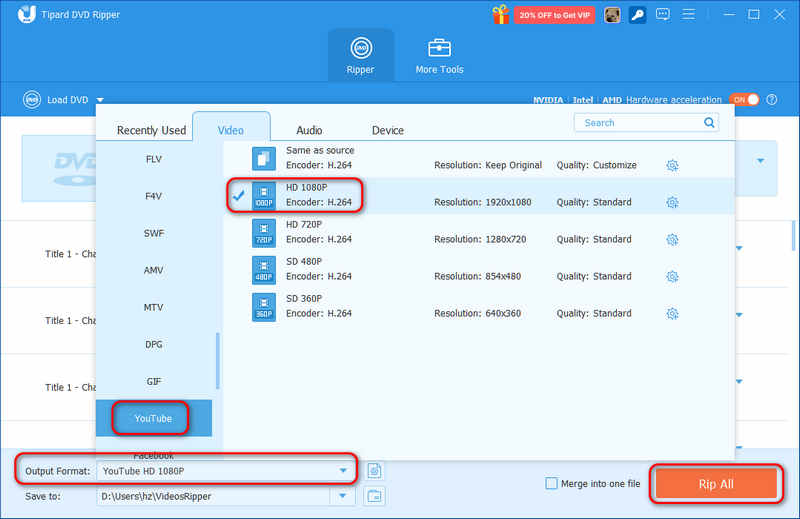
Task: Select YouTube category in sidebar
Action: (154, 418)
